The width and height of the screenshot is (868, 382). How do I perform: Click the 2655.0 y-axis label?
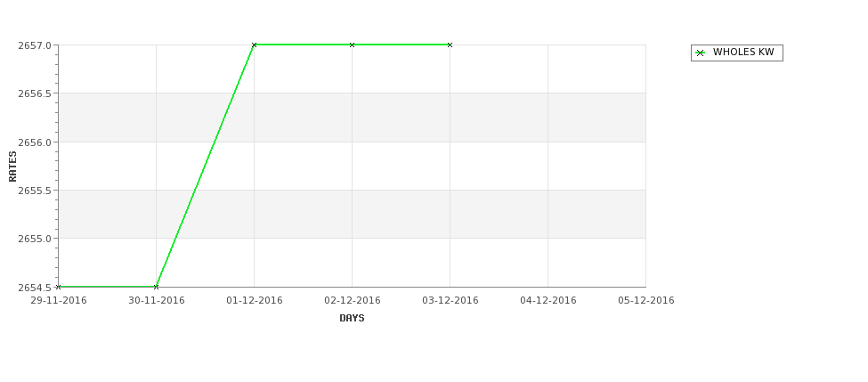pyautogui.click(x=35, y=239)
